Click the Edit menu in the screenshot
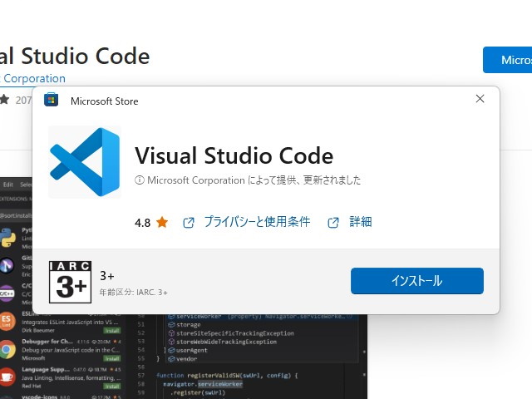Image resolution: width=532 pixels, height=399 pixels. pyautogui.click(x=8, y=185)
